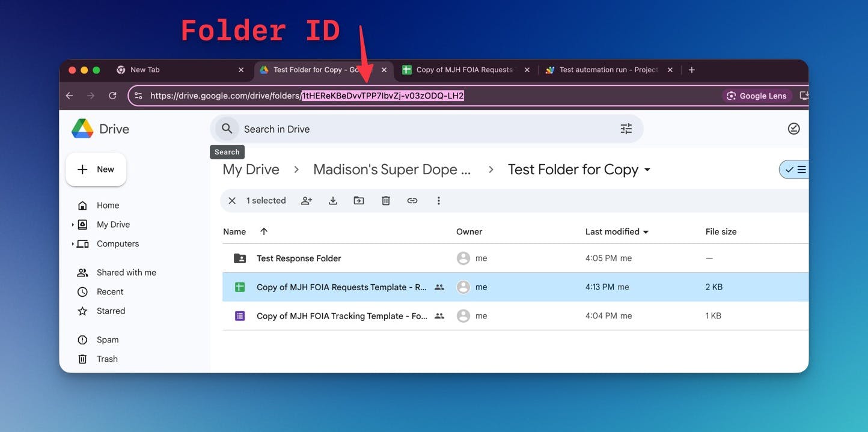Click the Search in Drive field

click(x=361, y=129)
